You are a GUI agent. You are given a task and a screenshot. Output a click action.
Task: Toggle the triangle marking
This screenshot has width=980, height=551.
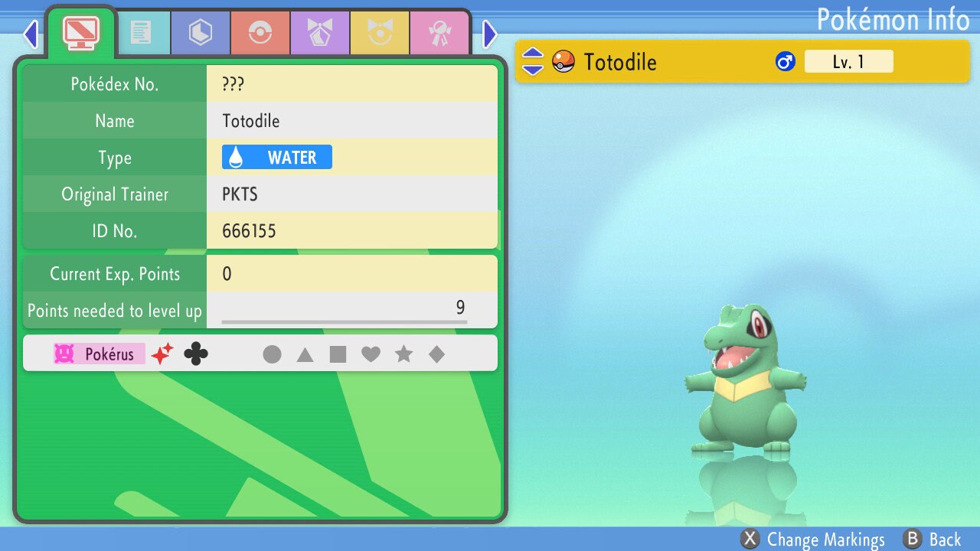(305, 354)
